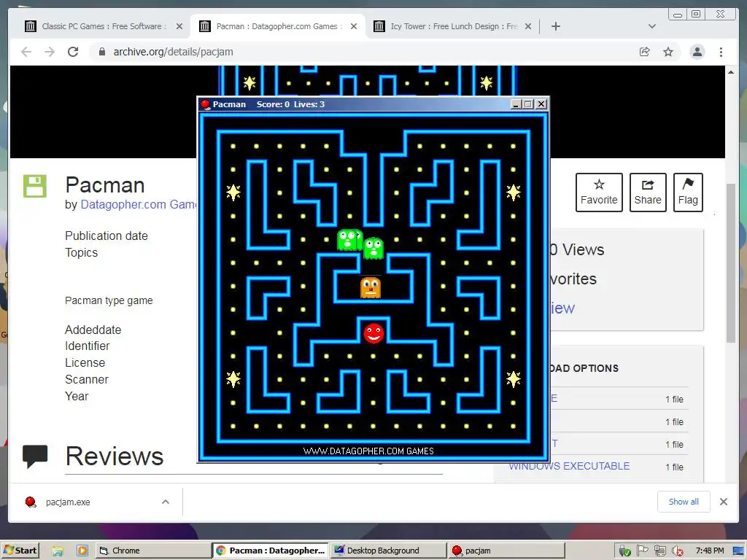This screenshot has height=560, width=747.
Task: Open the Datagopher.com Games author link
Action: [139, 204]
